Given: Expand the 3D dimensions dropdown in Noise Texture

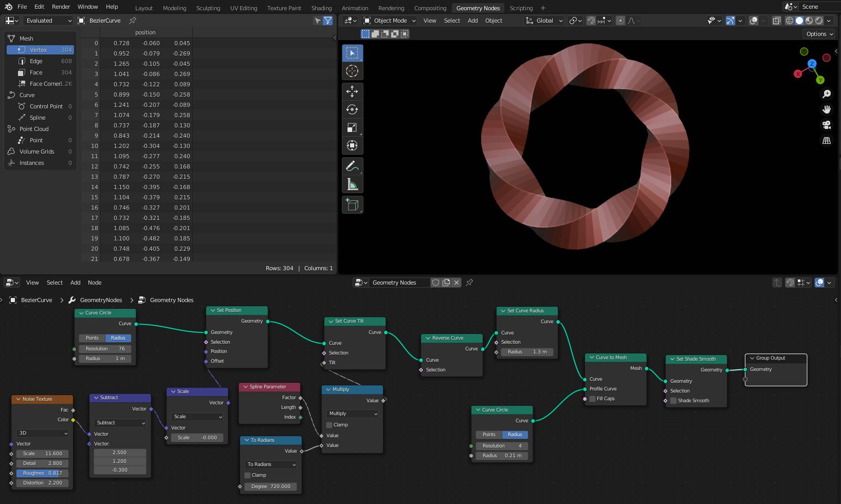Looking at the screenshot, I should point(43,433).
